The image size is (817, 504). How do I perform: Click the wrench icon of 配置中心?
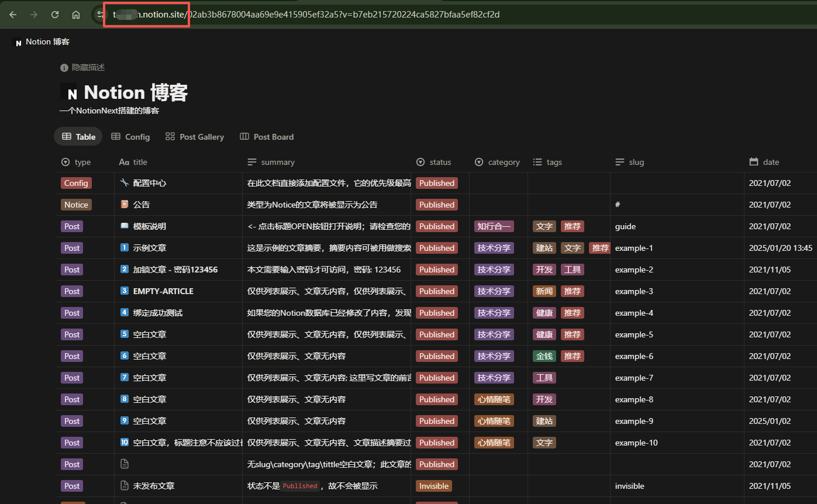(x=124, y=183)
